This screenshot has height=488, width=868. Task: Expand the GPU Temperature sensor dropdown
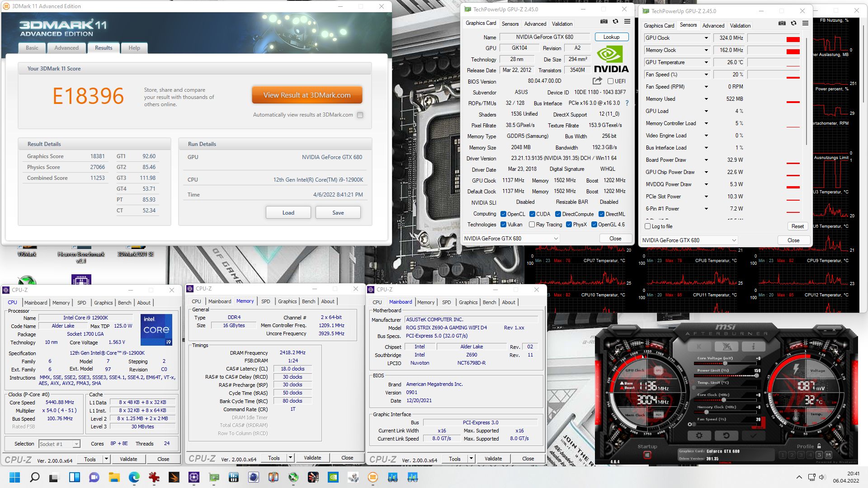tap(706, 62)
